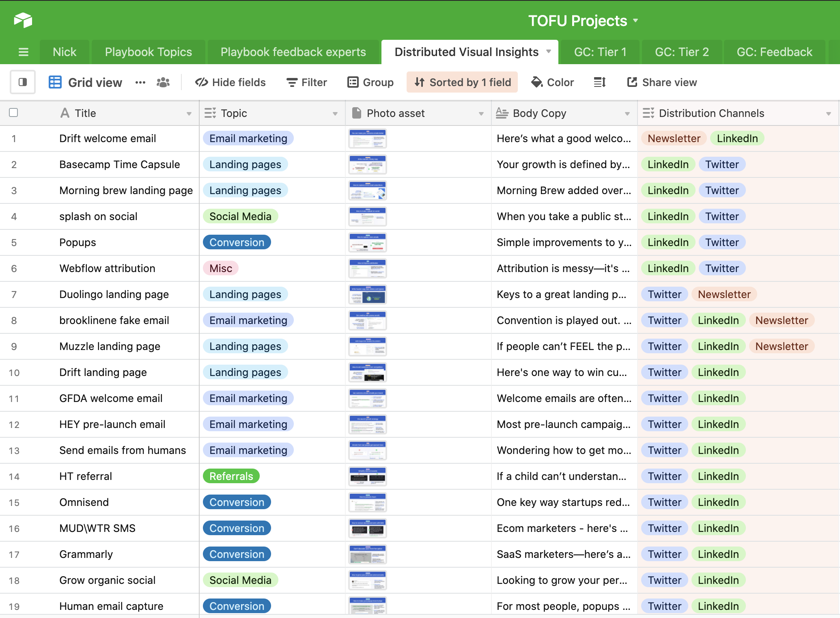Open the Distributed Visual Insights tab dropdown
Screen dimensions: 840x618
pyautogui.click(x=549, y=52)
